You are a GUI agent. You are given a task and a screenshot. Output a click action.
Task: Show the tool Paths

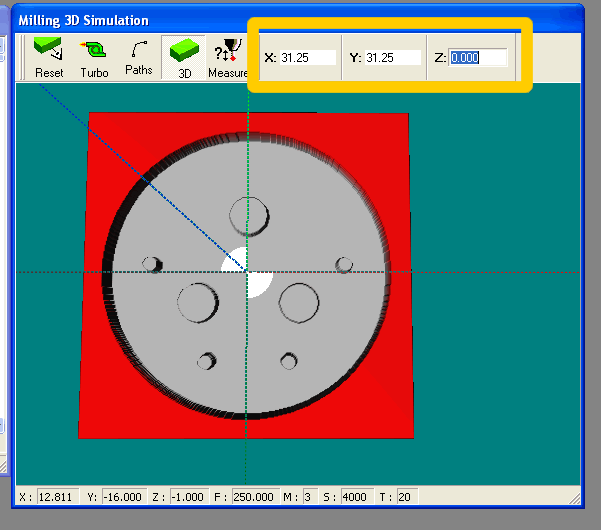[x=139, y=57]
